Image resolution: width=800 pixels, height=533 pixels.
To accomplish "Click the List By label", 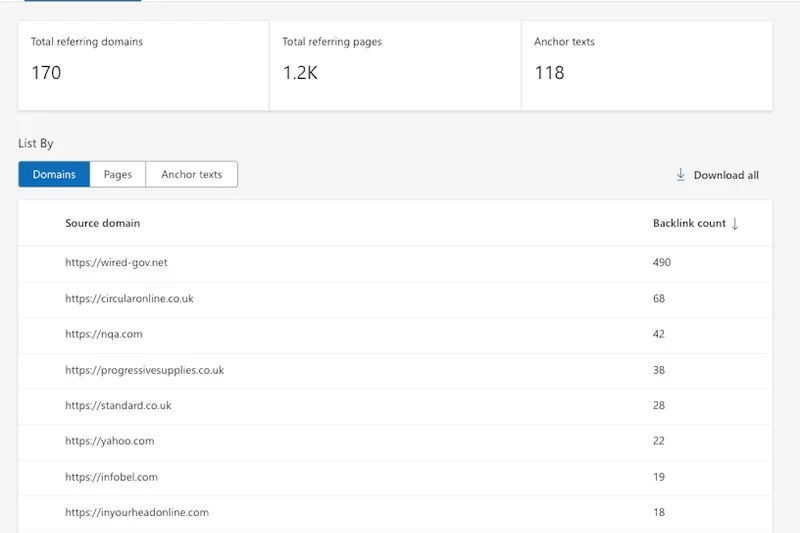I will coord(36,144).
